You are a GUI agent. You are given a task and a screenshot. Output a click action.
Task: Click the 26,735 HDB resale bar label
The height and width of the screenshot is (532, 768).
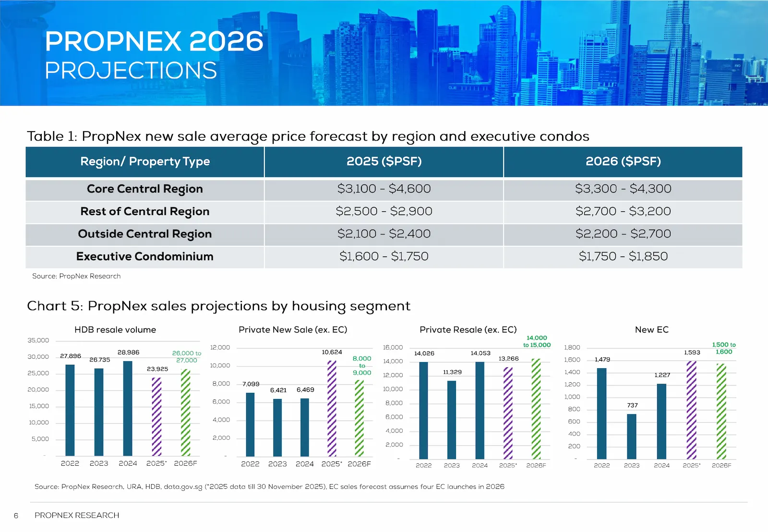[x=100, y=360]
